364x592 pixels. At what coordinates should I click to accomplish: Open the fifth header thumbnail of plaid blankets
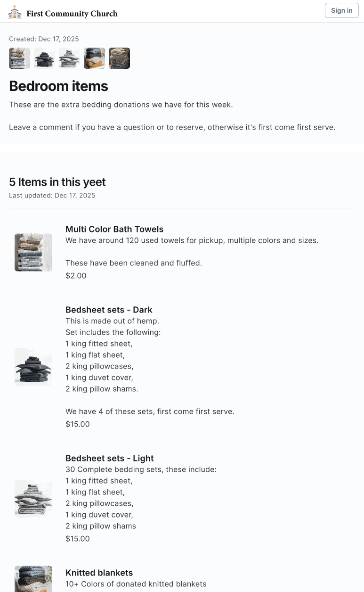click(x=119, y=58)
